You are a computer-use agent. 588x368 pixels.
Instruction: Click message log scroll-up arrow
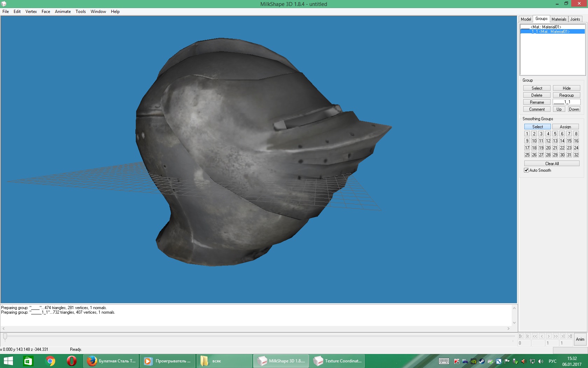tap(514, 308)
